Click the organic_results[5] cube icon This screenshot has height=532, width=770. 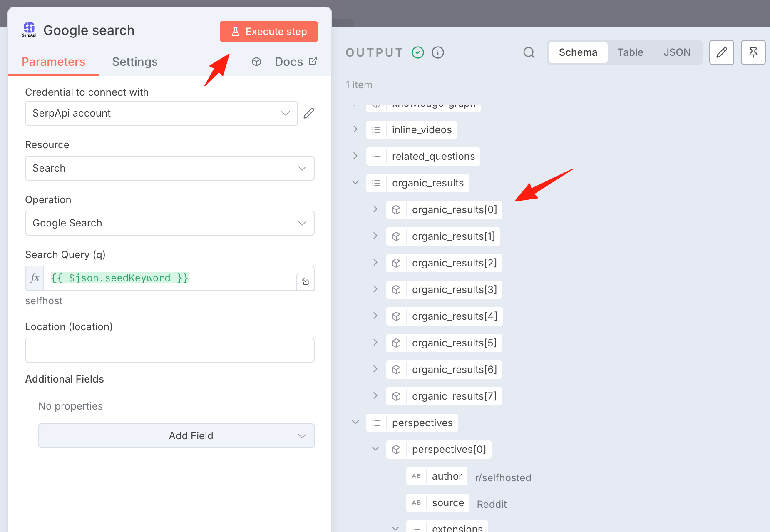click(x=396, y=343)
